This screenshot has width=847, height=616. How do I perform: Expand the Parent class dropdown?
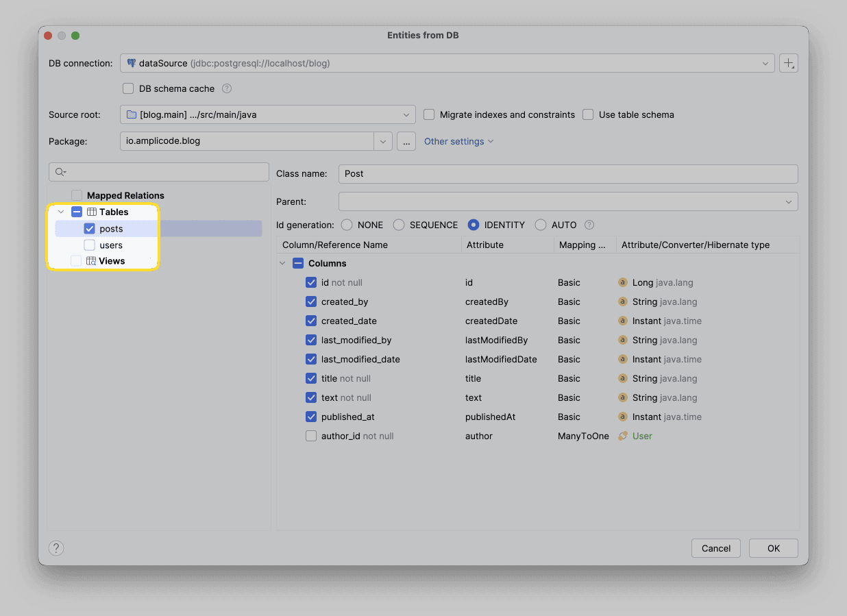(x=568, y=201)
